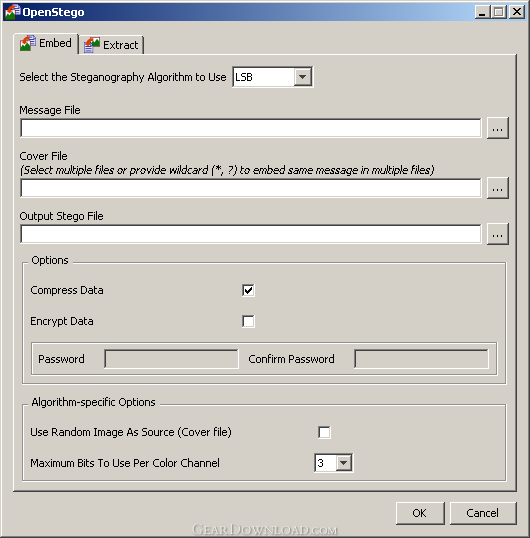Browse for the Cover File
The height and width of the screenshot is (538, 530).
497,188
